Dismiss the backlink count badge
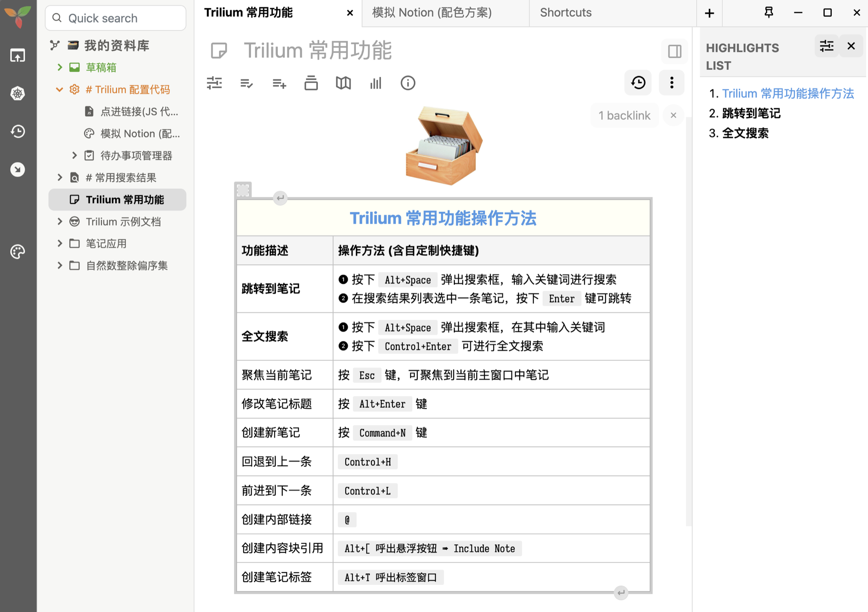Image resolution: width=868 pixels, height=612 pixels. 673,116
